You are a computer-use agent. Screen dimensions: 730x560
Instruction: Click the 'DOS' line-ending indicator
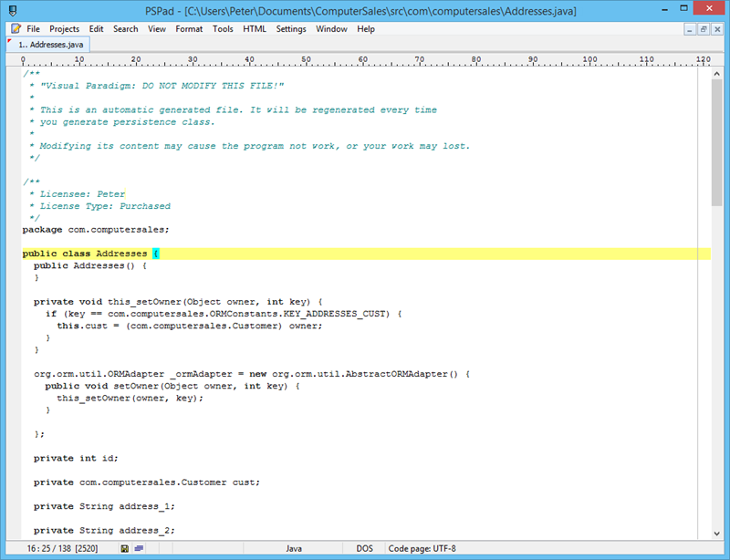[x=364, y=548]
